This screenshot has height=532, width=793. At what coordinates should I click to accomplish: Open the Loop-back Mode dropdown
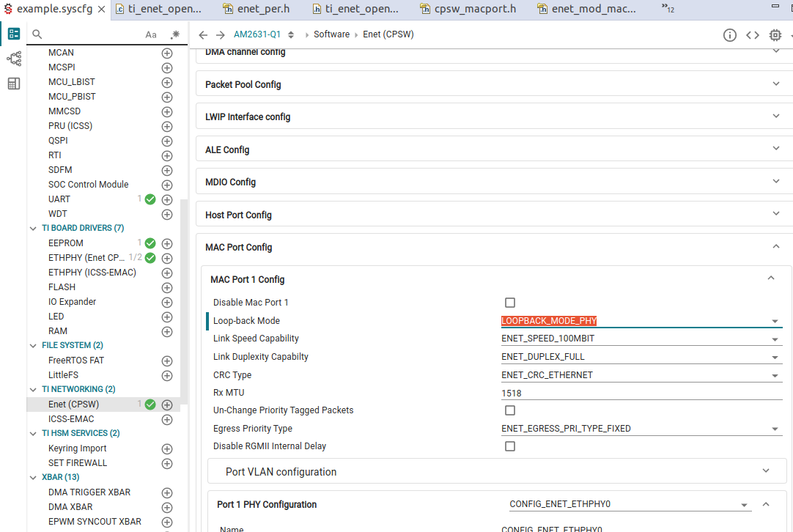(x=641, y=321)
